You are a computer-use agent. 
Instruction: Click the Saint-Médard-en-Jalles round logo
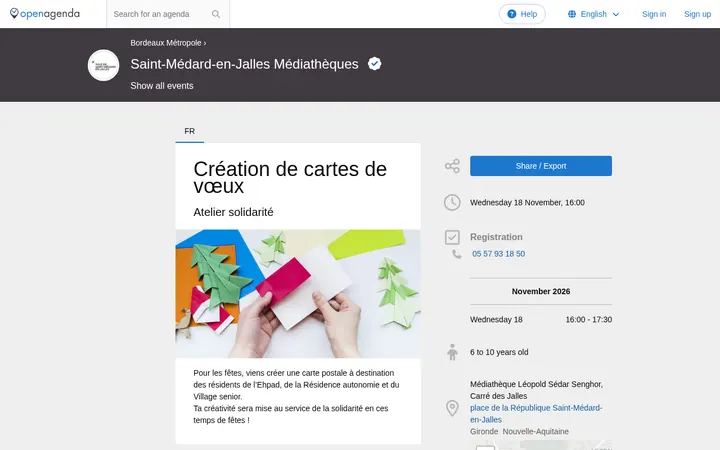[x=103, y=65]
